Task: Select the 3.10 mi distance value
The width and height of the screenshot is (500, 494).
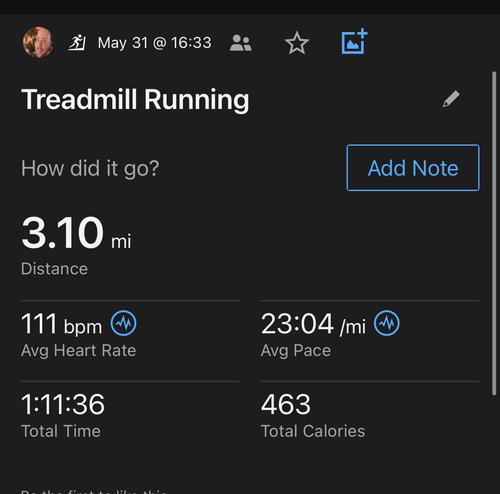Action: pos(76,233)
